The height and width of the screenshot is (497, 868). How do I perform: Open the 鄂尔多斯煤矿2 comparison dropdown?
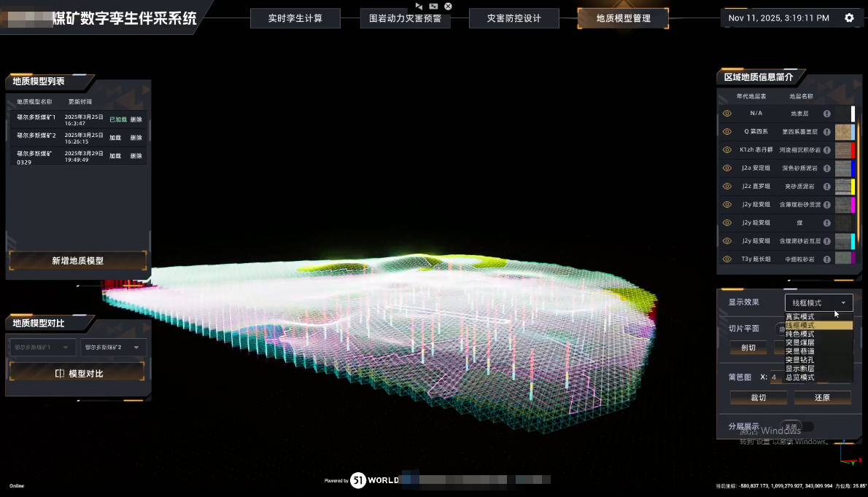pyautogui.click(x=113, y=348)
